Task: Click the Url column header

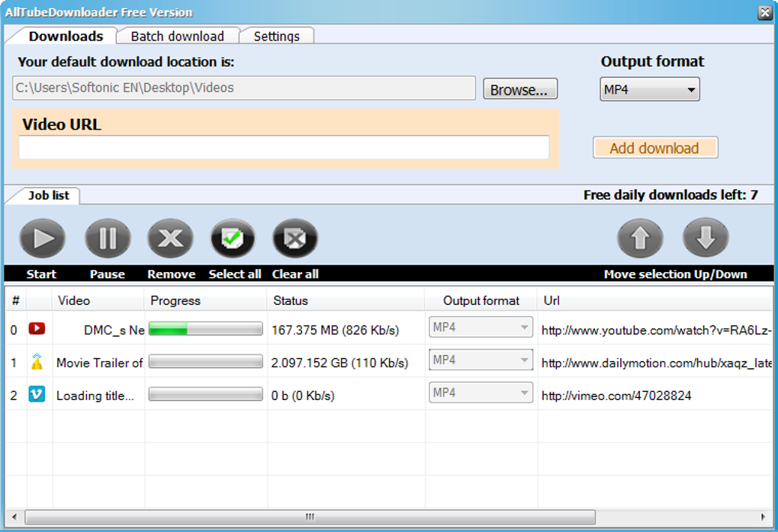Action: [655, 300]
